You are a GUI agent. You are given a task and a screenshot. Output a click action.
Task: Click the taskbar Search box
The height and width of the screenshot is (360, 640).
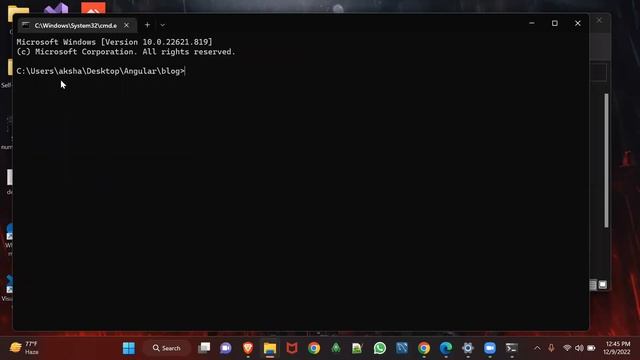click(167, 348)
